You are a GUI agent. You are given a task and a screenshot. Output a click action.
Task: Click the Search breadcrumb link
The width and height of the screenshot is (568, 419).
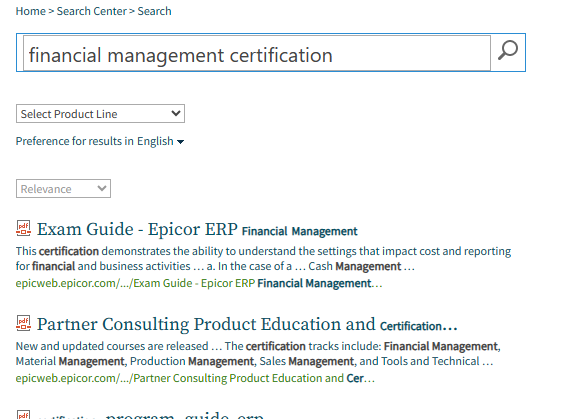pyautogui.click(x=154, y=11)
